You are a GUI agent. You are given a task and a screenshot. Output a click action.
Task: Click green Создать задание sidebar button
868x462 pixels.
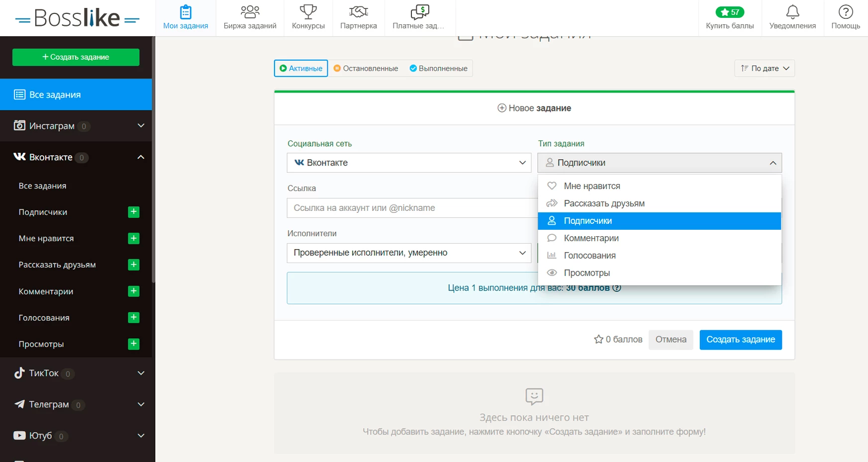click(x=76, y=57)
